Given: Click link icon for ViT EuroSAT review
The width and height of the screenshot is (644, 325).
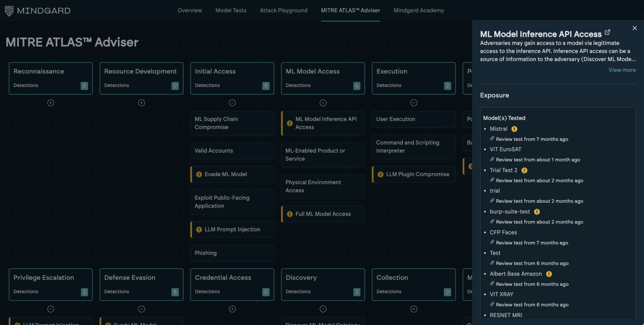Looking at the screenshot, I should [x=492, y=159].
